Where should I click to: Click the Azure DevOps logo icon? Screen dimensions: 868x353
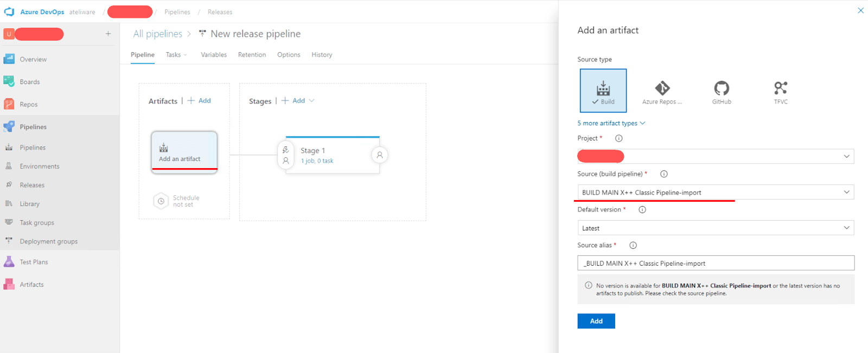(x=9, y=11)
